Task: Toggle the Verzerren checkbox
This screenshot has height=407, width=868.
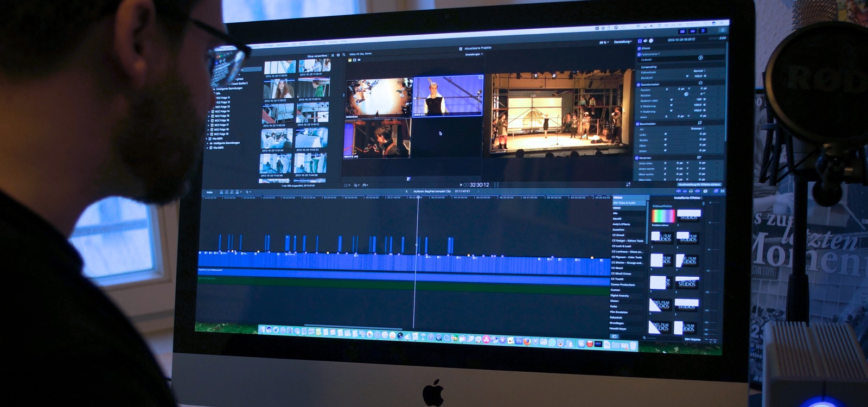Action: (636, 158)
